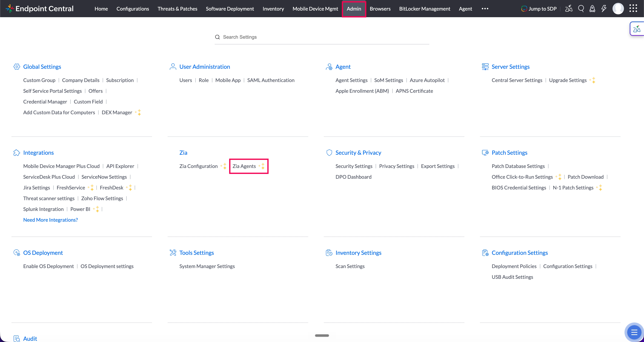644x342 pixels.
Task: Switch to the Browsers tab
Action: (x=380, y=9)
